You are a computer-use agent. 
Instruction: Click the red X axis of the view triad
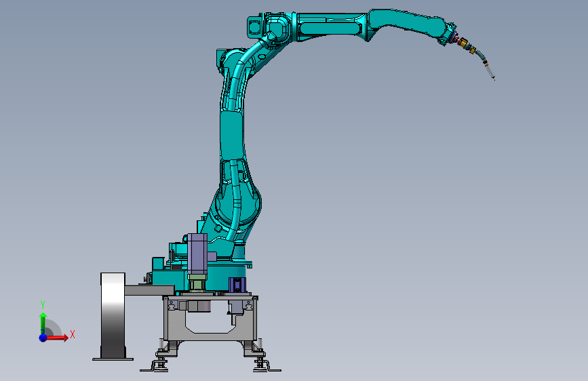[x=57, y=338]
